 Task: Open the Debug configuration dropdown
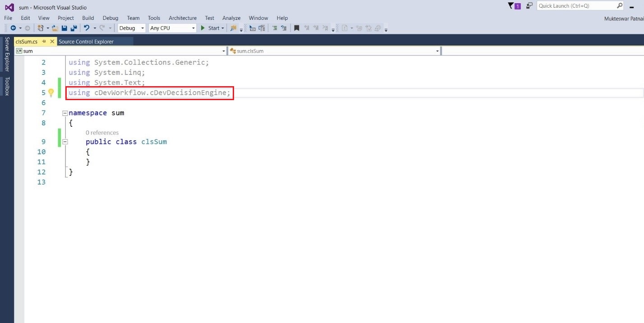coord(131,28)
